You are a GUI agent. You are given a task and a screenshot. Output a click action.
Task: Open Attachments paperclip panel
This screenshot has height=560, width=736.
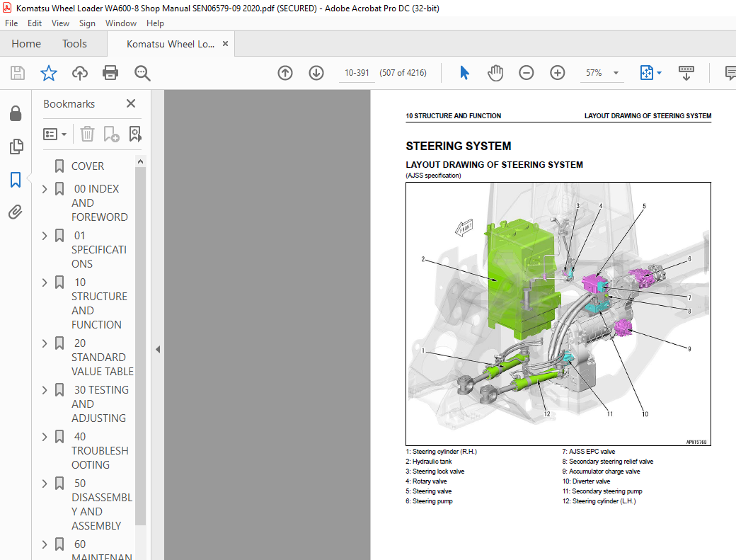pos(16,212)
